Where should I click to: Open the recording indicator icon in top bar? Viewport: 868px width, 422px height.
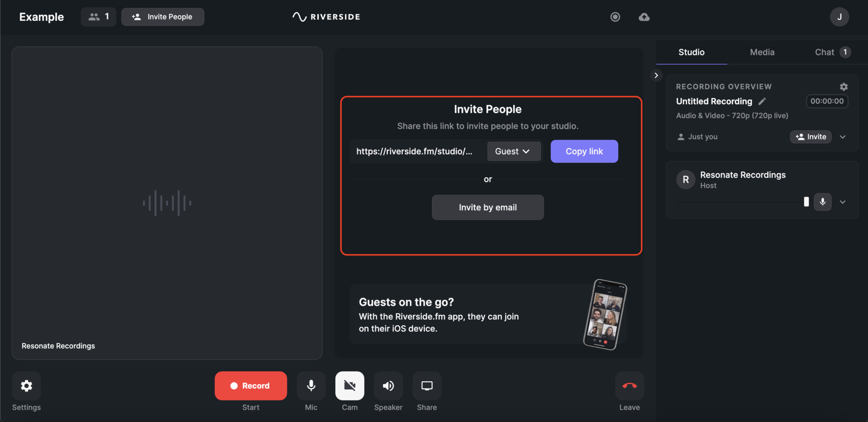(615, 17)
